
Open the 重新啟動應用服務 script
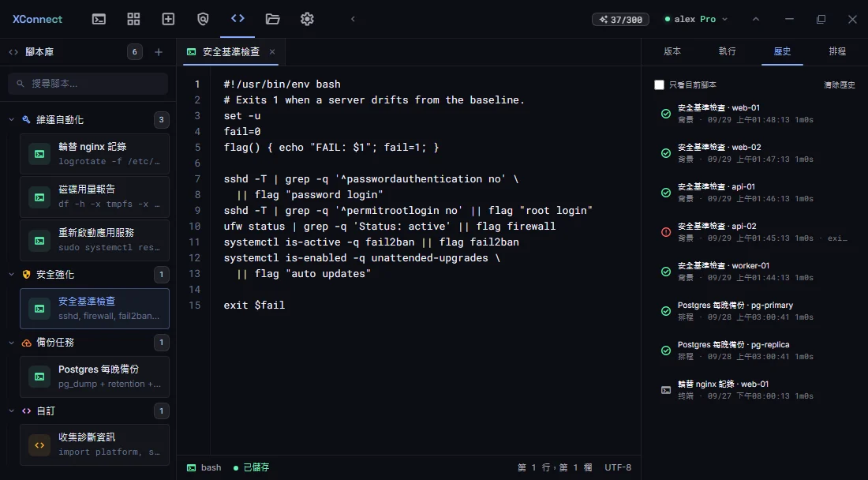(95, 240)
